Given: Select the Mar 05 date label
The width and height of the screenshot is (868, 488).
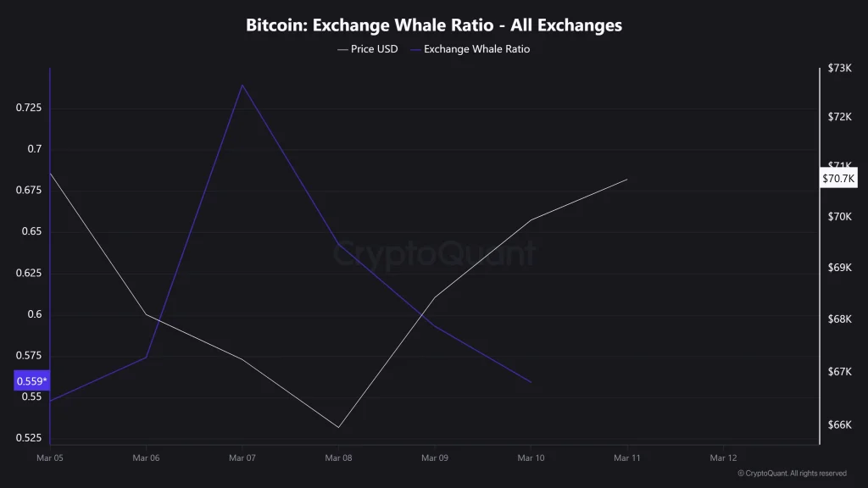Looking at the screenshot, I should click(50, 457).
